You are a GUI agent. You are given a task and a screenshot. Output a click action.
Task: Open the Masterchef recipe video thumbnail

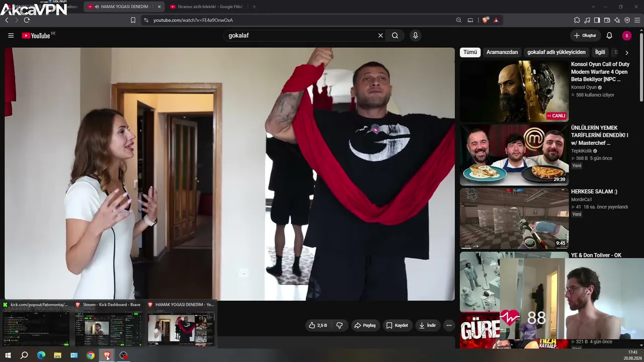[x=514, y=155]
